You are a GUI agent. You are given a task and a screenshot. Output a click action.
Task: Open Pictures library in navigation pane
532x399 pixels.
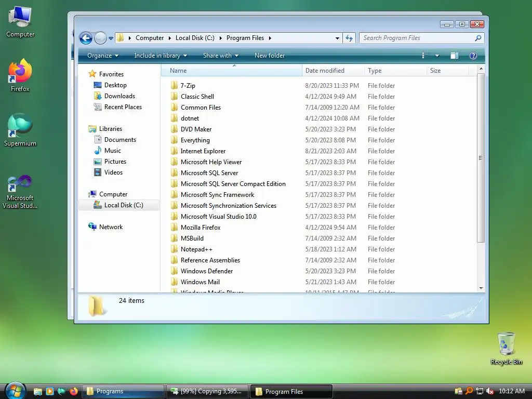[x=115, y=162]
